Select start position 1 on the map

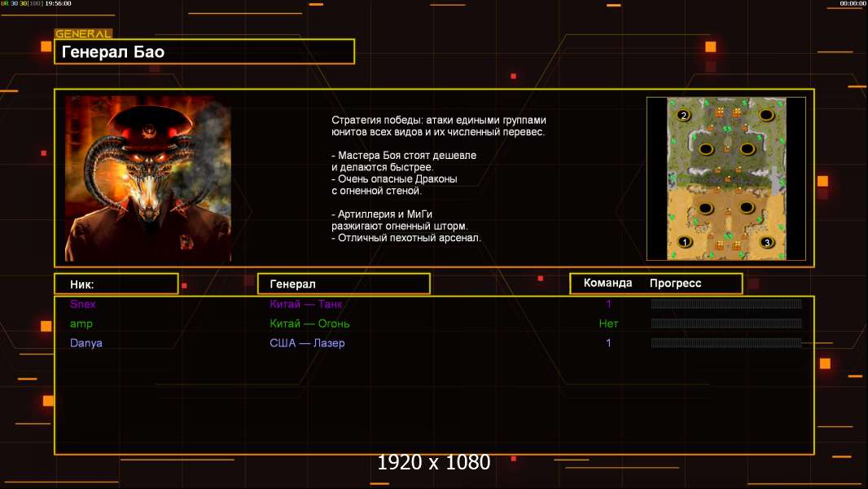coord(684,242)
